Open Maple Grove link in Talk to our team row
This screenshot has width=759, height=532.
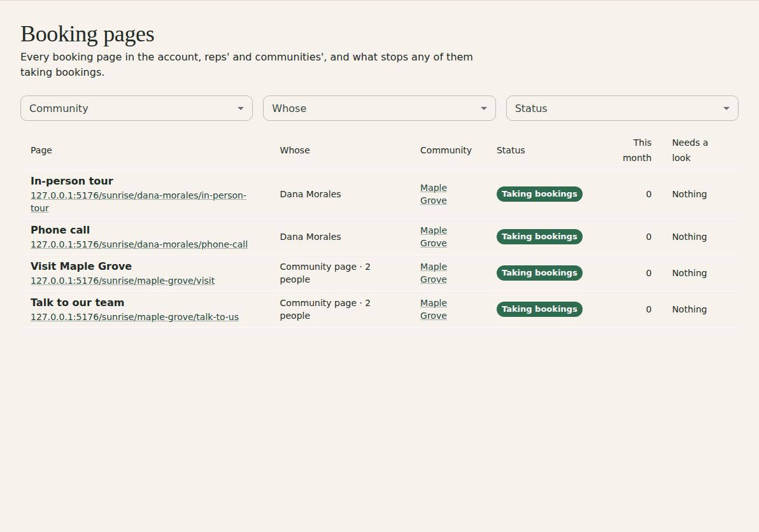coord(433,309)
